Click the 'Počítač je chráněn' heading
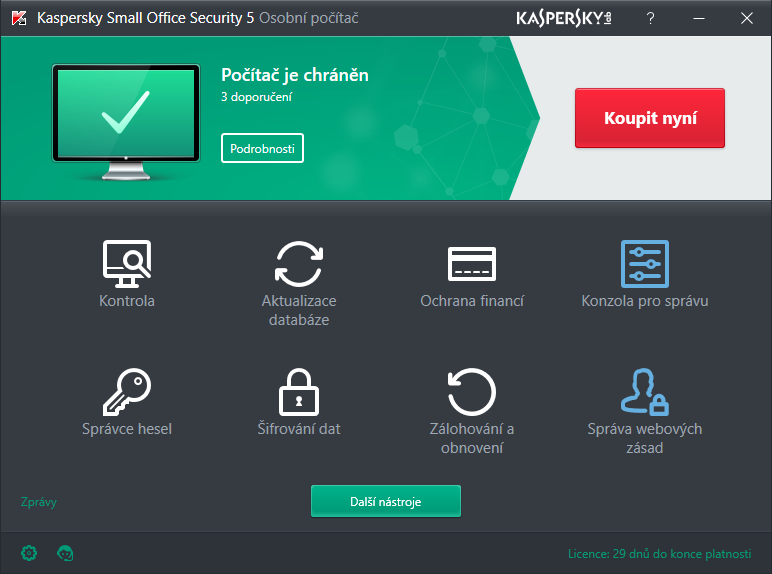This screenshot has width=772, height=574. point(295,75)
